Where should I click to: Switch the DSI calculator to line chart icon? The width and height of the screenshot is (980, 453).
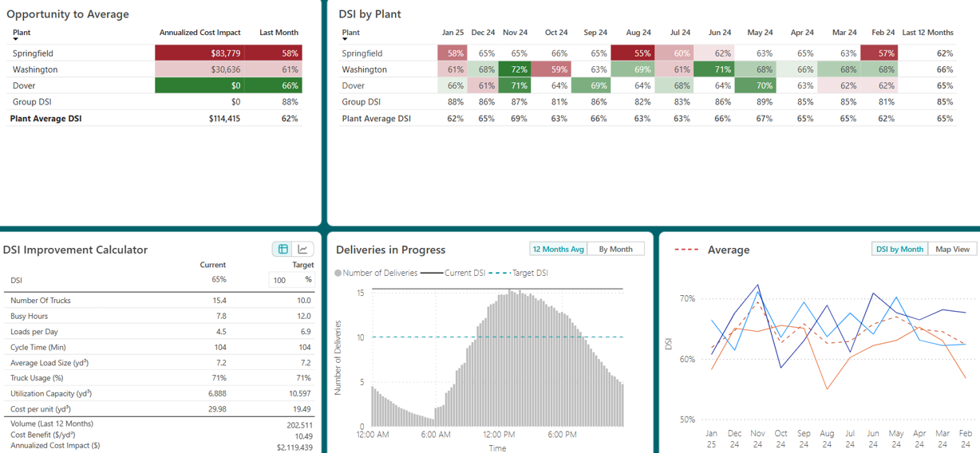303,250
